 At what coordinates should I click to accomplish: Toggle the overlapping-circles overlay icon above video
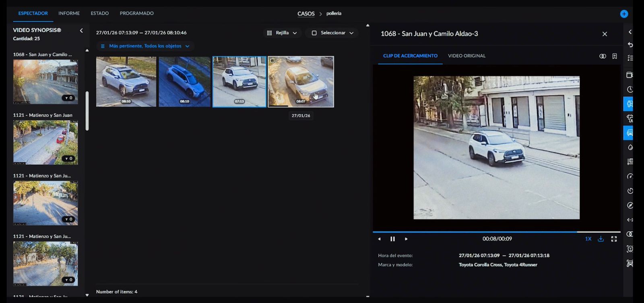pyautogui.click(x=603, y=56)
